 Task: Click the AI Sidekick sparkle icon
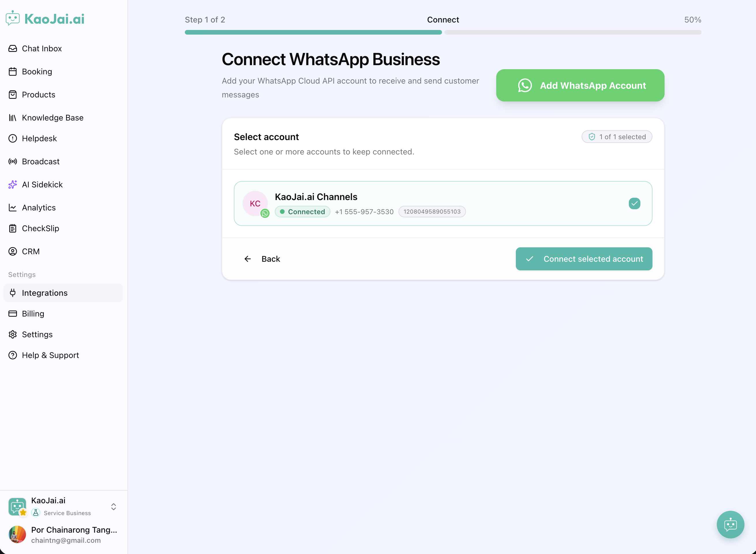pos(13,185)
